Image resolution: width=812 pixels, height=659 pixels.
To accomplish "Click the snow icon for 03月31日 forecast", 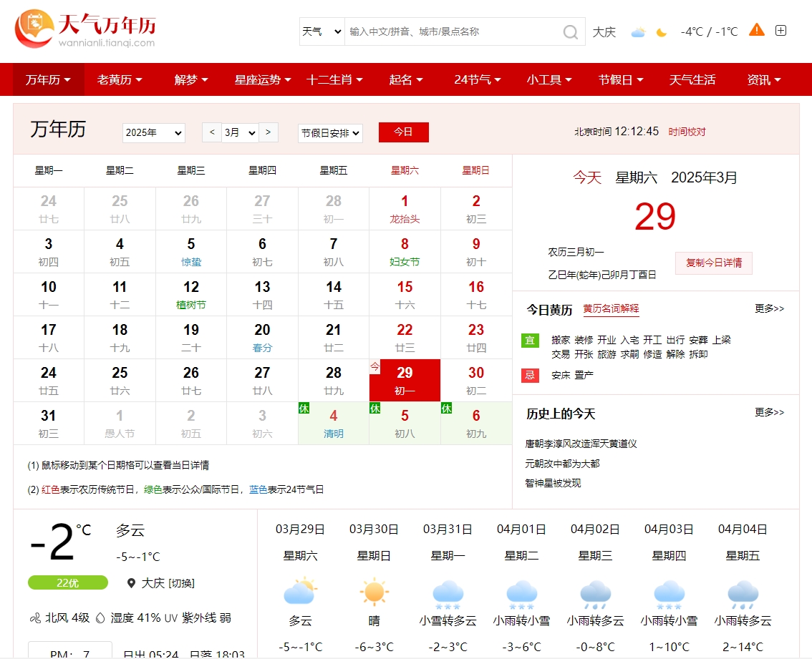I will [x=448, y=593].
